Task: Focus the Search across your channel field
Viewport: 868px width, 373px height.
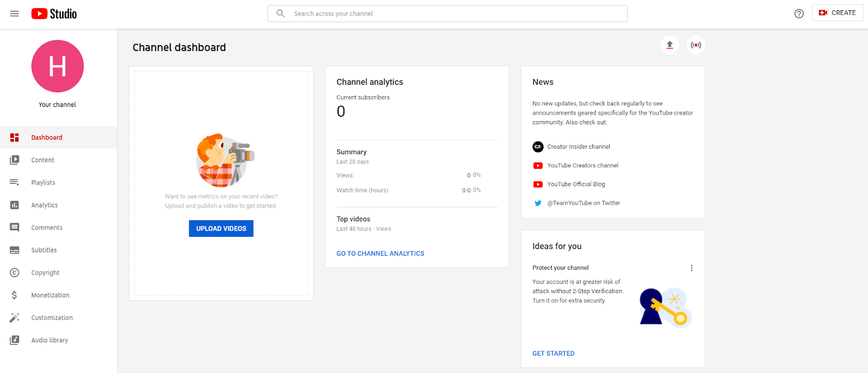Action: click(x=456, y=14)
